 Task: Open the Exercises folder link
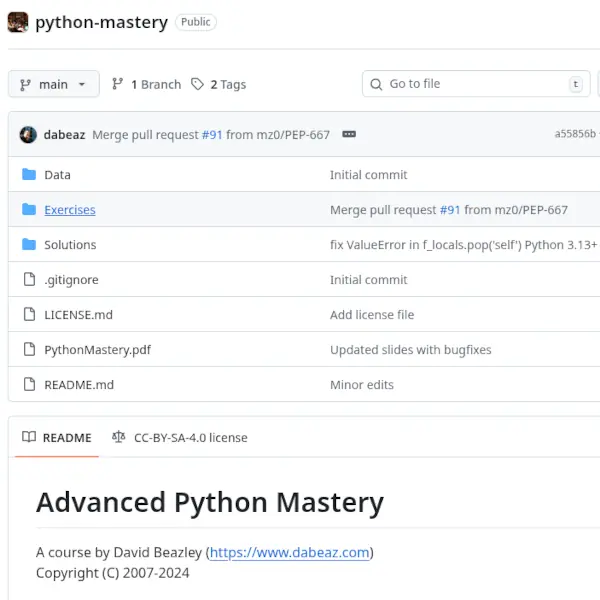70,210
